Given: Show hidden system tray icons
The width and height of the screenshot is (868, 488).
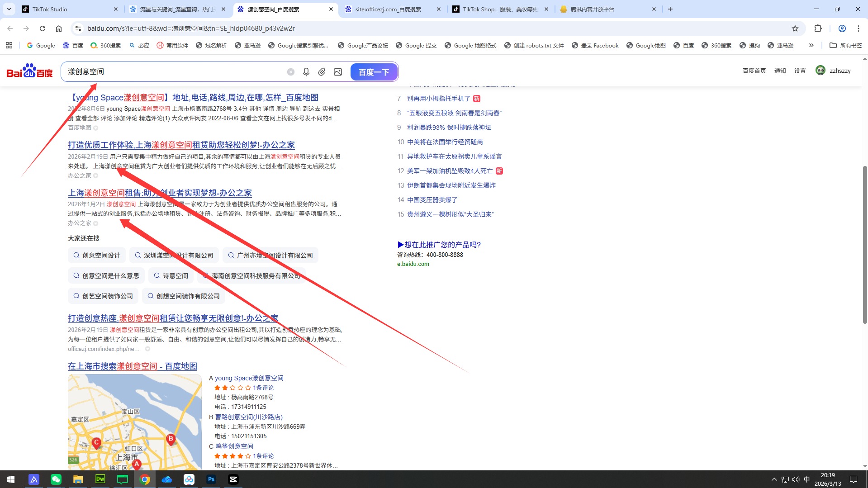Looking at the screenshot, I should 774,479.
